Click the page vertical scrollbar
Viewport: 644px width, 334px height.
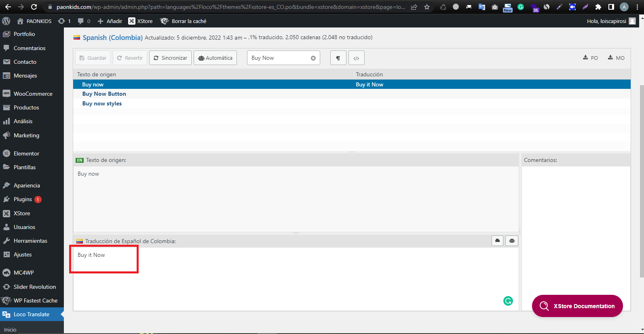tap(642, 181)
